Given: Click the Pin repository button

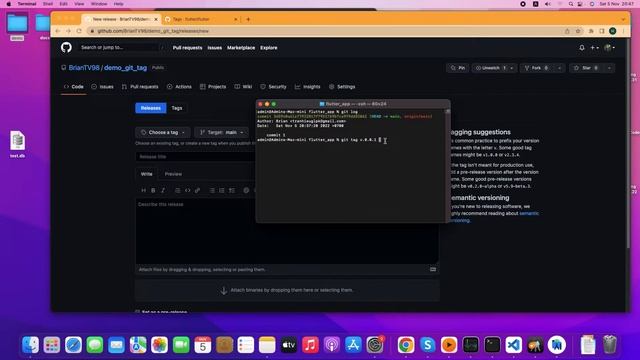Looking at the screenshot, I should (458, 68).
